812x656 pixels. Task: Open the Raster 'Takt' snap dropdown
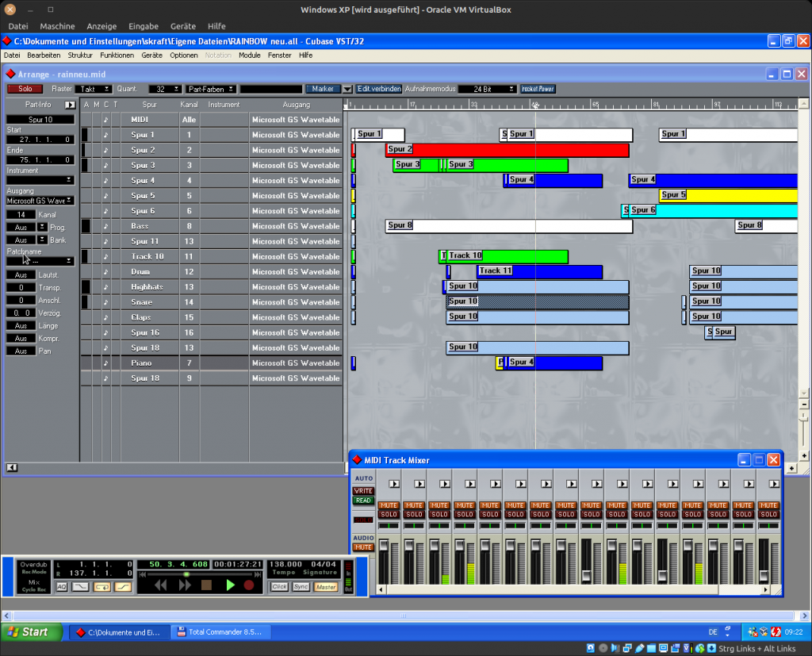(93, 89)
